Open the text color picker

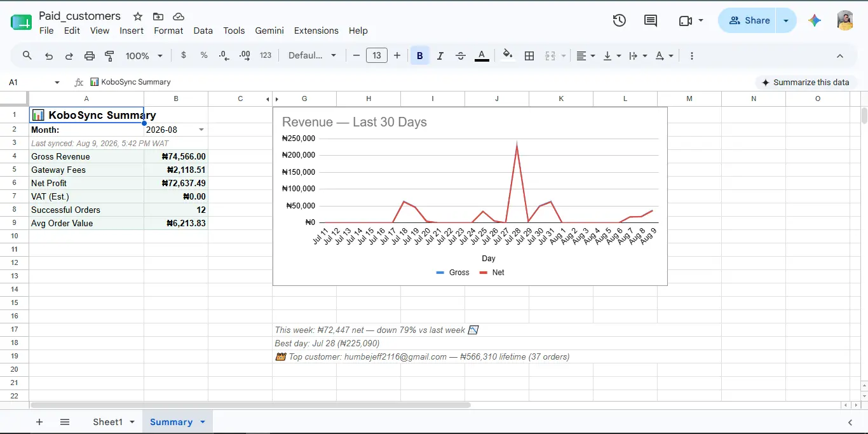tap(482, 56)
